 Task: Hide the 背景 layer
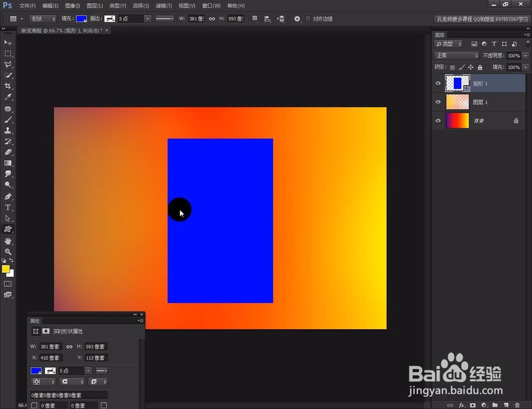pyautogui.click(x=438, y=120)
